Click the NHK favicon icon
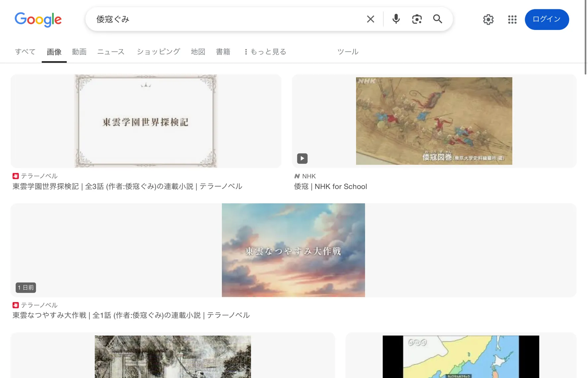Image resolution: width=588 pixels, height=378 pixels. (x=297, y=176)
